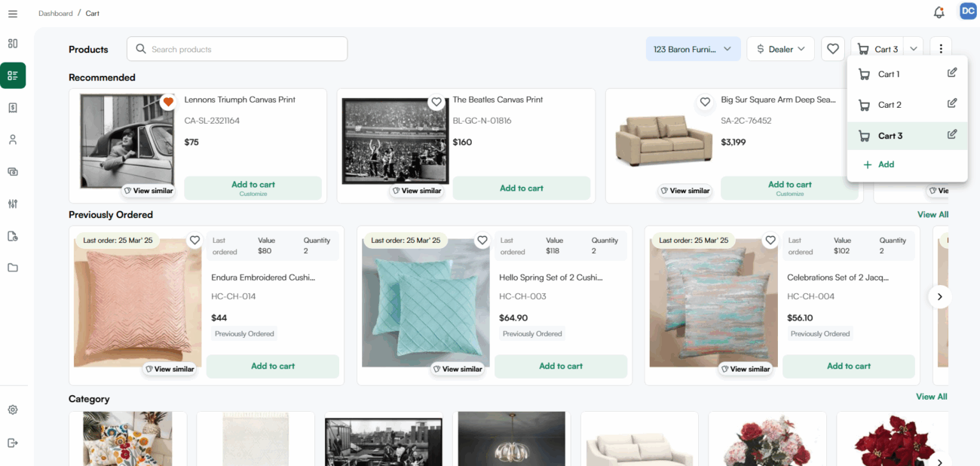Favorite The Beatles Canvas Print
Viewport: 980px width, 466px height.
pyautogui.click(x=436, y=102)
